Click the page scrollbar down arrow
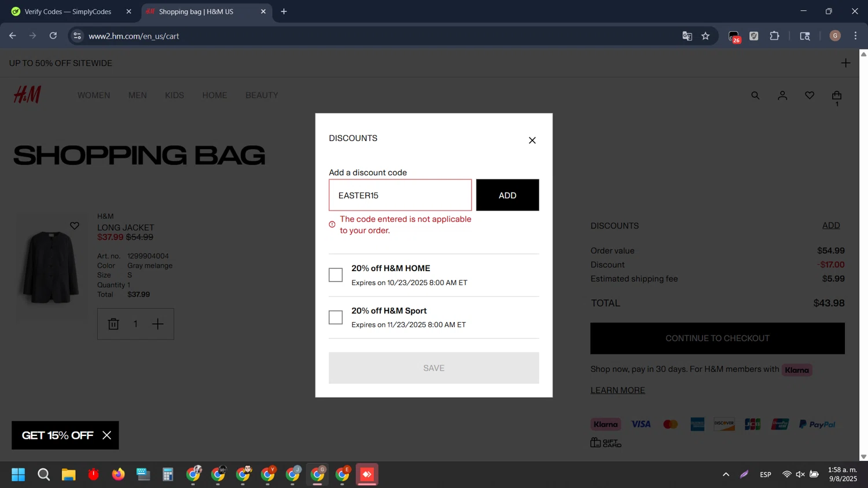Image resolution: width=868 pixels, height=488 pixels. [863, 457]
